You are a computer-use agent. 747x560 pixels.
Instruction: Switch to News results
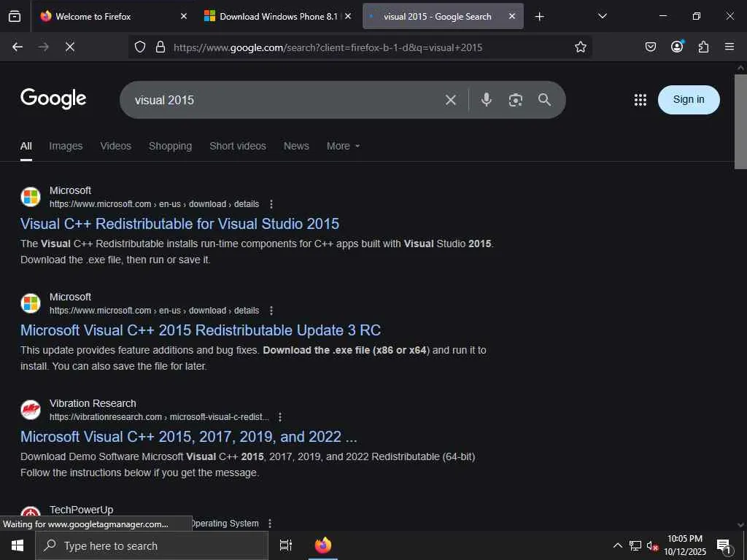(x=296, y=146)
